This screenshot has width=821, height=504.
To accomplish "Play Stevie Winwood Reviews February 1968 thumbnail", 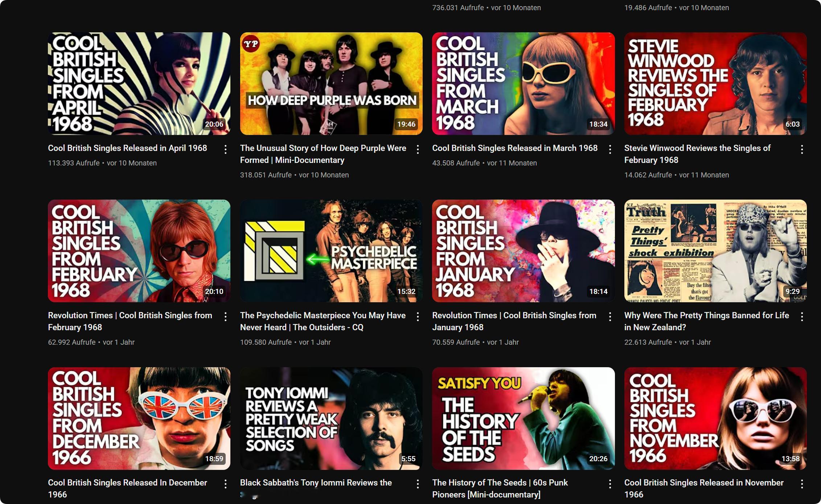I will coord(715,83).
